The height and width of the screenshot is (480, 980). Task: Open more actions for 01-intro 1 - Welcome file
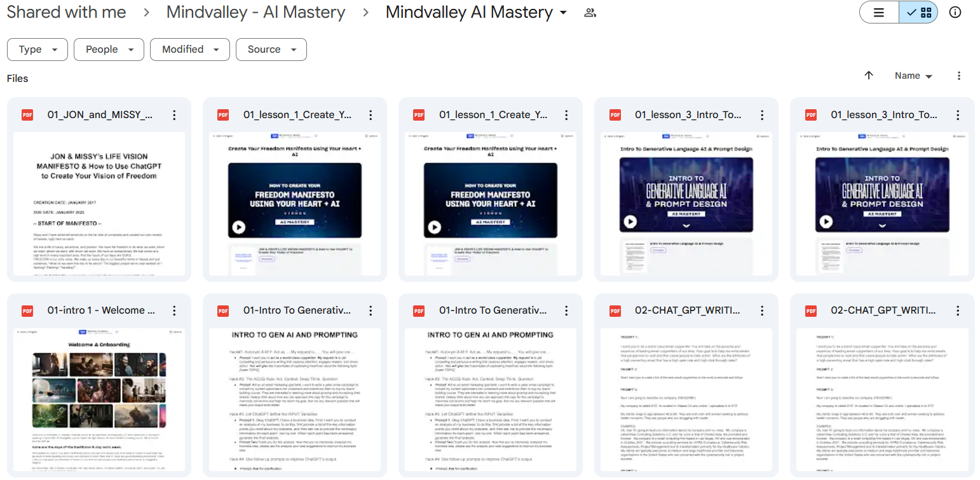(174, 310)
